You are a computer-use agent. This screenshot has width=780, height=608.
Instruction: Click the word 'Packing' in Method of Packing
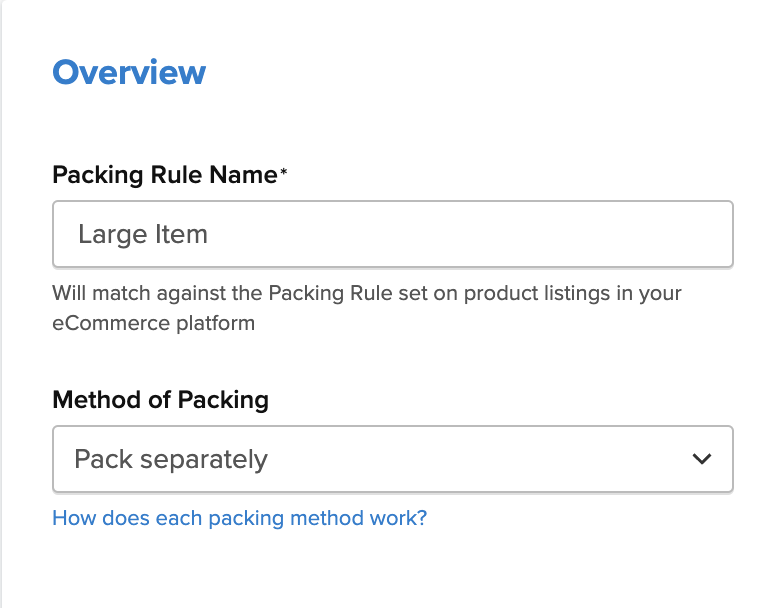click(224, 400)
